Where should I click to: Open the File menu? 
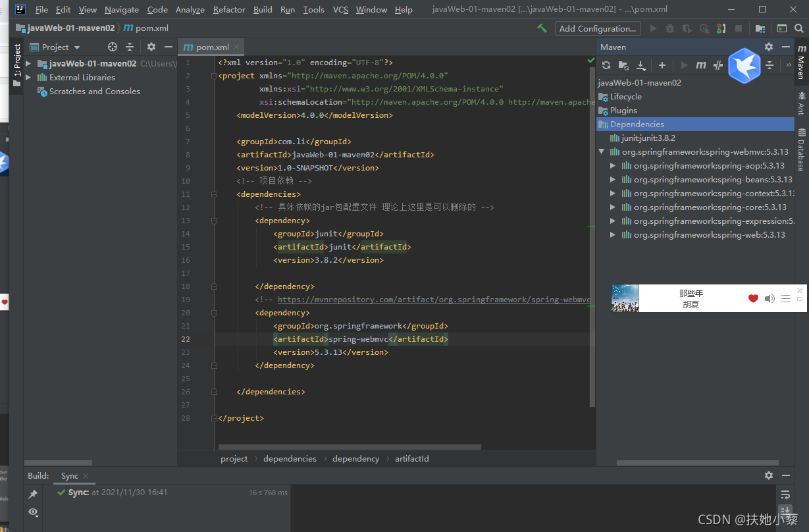(x=41, y=9)
